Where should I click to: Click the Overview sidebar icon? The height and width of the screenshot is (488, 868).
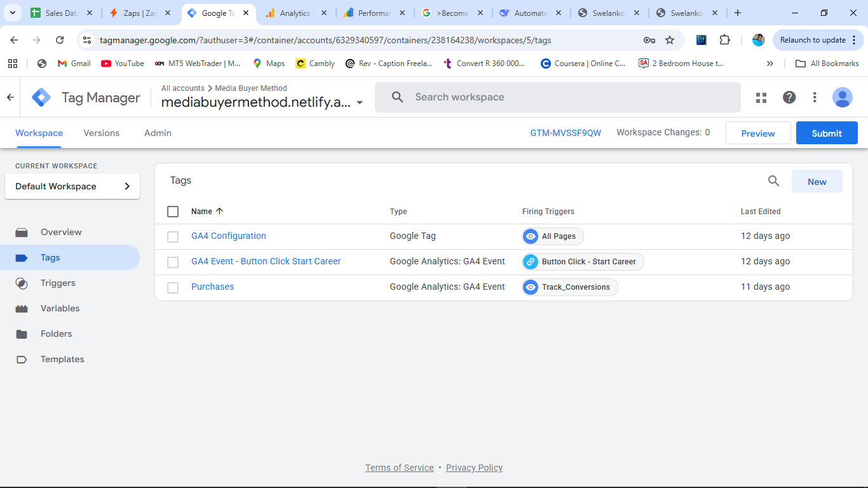point(22,233)
